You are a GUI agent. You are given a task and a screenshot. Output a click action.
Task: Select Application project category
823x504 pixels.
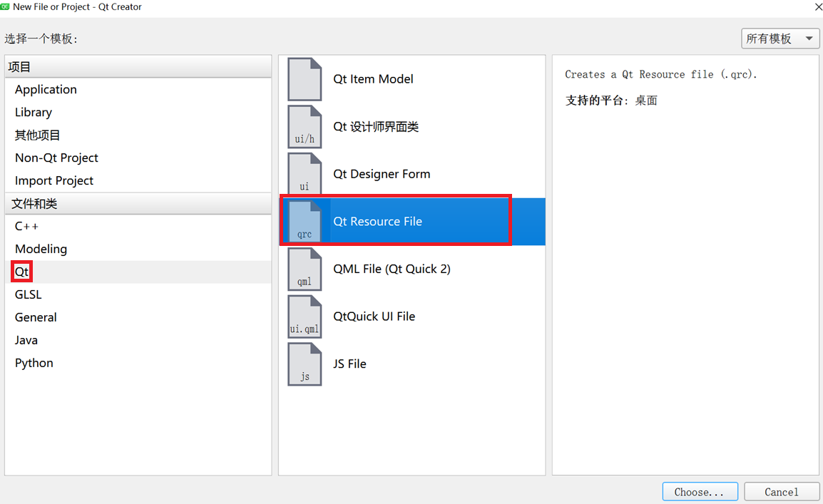pos(138,90)
